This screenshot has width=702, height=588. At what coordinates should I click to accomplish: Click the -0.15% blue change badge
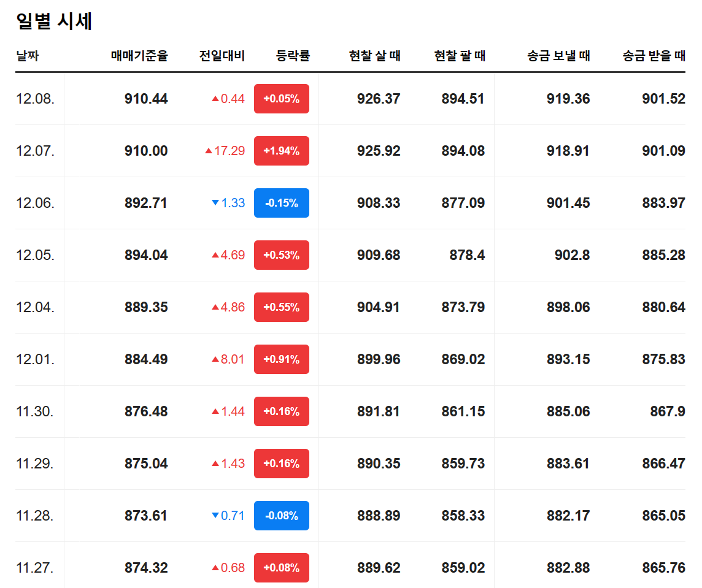[x=282, y=203]
